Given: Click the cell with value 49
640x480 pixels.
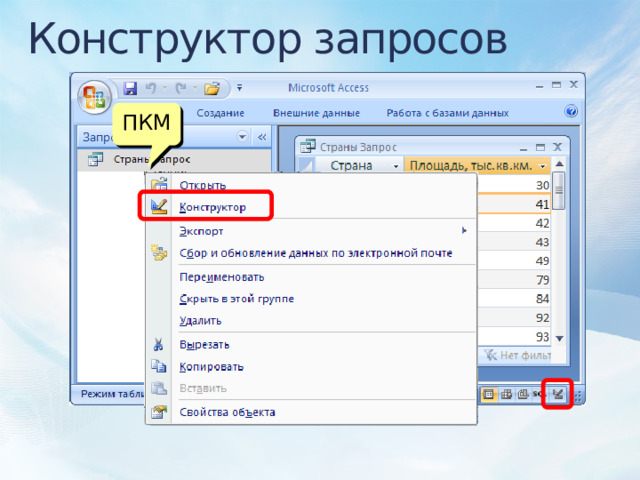Looking at the screenshot, I should tap(513, 261).
